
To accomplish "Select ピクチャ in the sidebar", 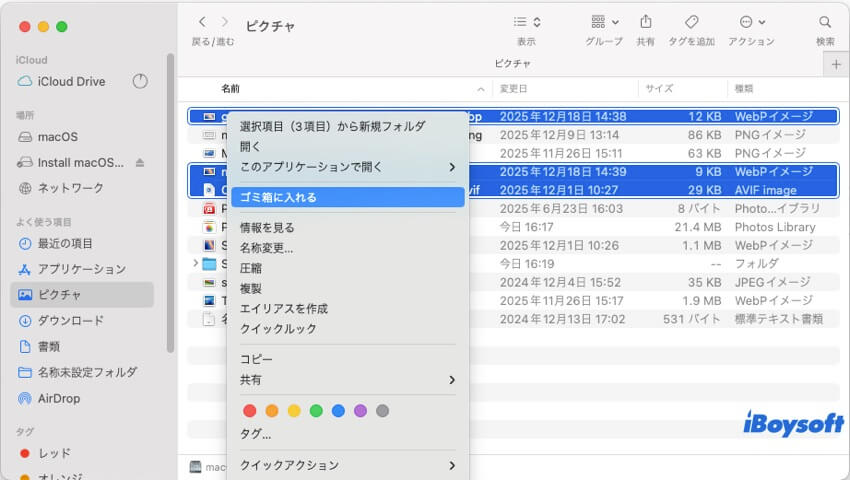I will [x=82, y=295].
